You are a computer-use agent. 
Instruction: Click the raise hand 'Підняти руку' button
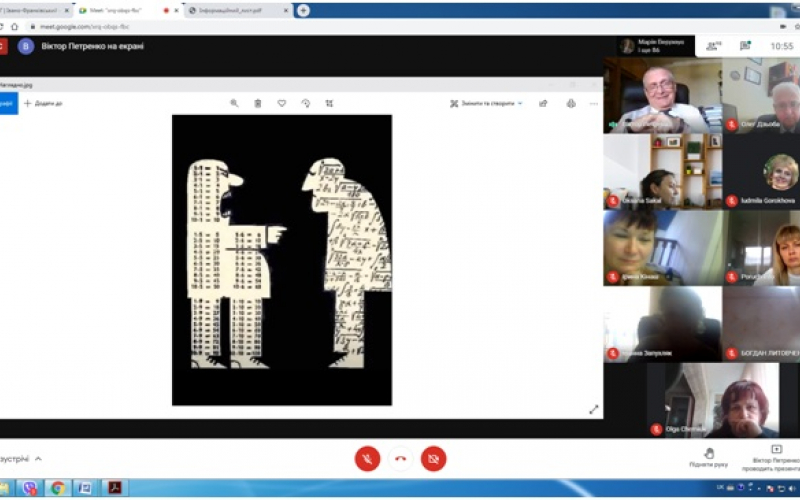(708, 458)
